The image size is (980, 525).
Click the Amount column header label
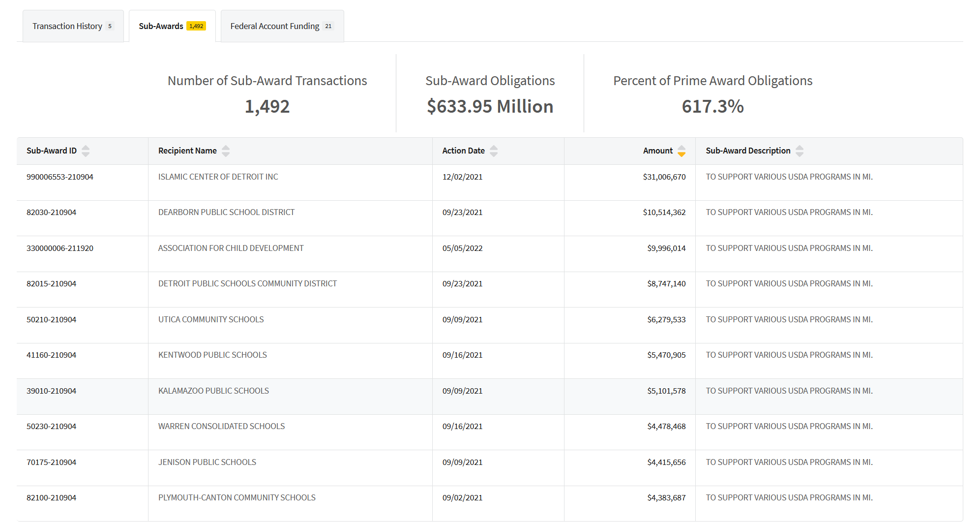[657, 151]
